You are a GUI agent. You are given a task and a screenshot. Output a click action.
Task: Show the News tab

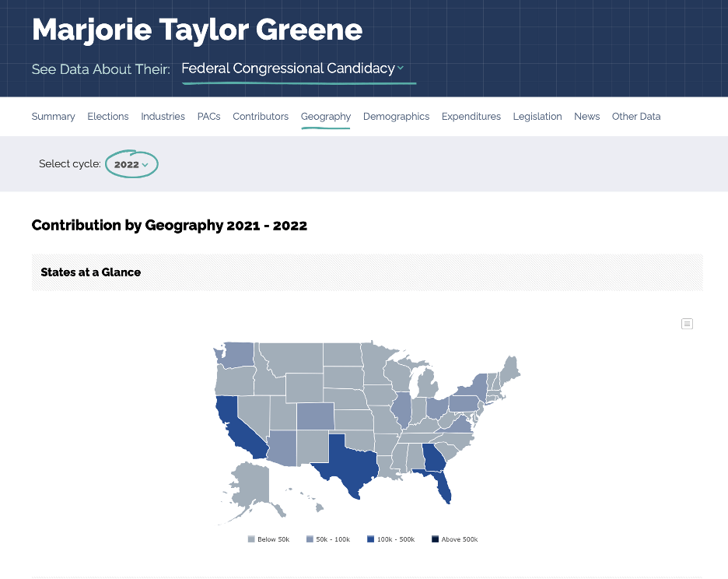(x=586, y=117)
